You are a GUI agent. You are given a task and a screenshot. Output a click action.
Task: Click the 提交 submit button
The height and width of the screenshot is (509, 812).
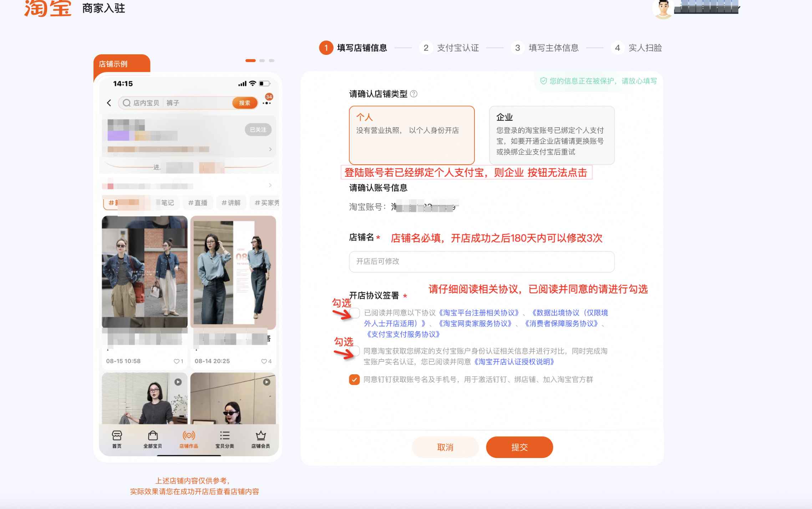519,447
